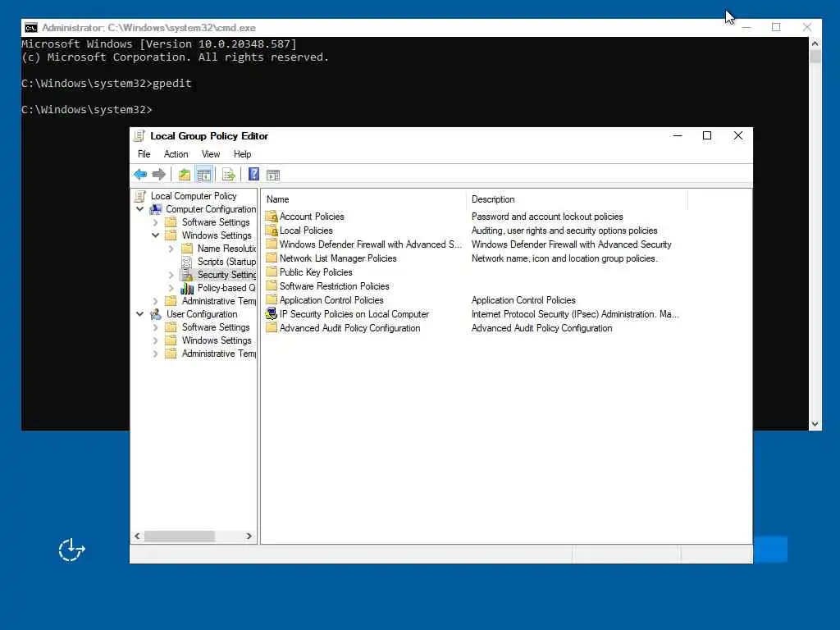Open the View menu
Screen dimensions: 840x630
point(211,154)
